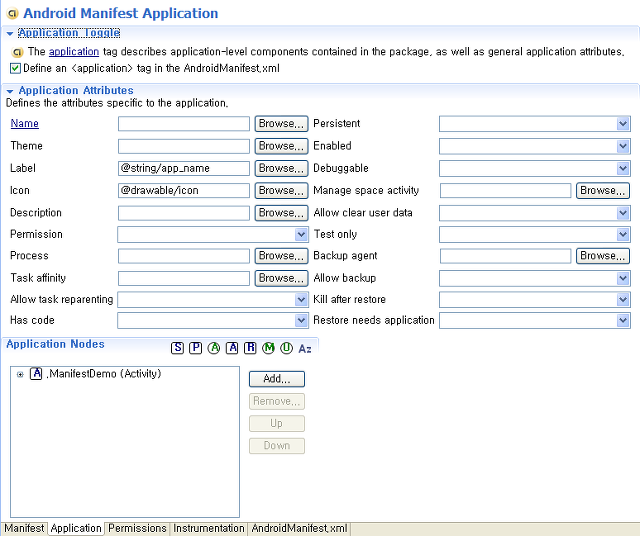640x536 pixels.
Task: Click the Icon field with @drawable/icon
Action: pyautogui.click(x=184, y=191)
